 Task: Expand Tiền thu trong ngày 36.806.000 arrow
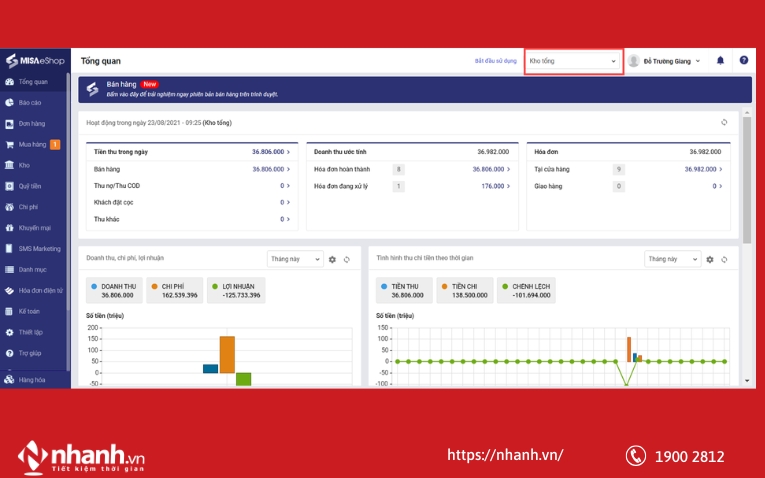(x=288, y=152)
